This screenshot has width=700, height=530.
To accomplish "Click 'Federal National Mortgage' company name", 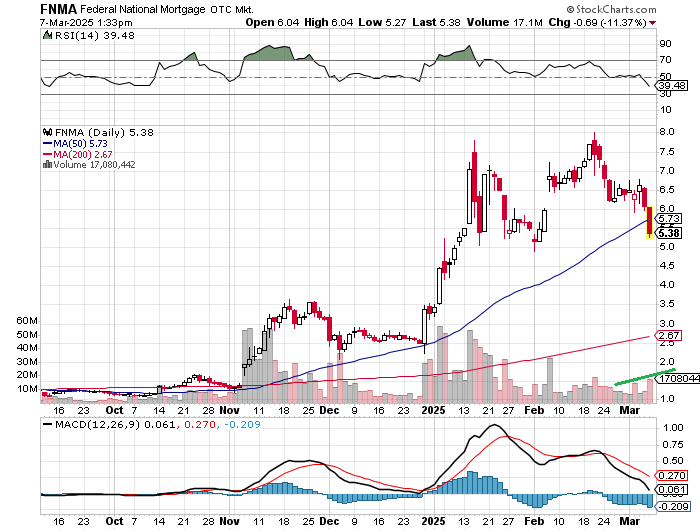I will [143, 9].
